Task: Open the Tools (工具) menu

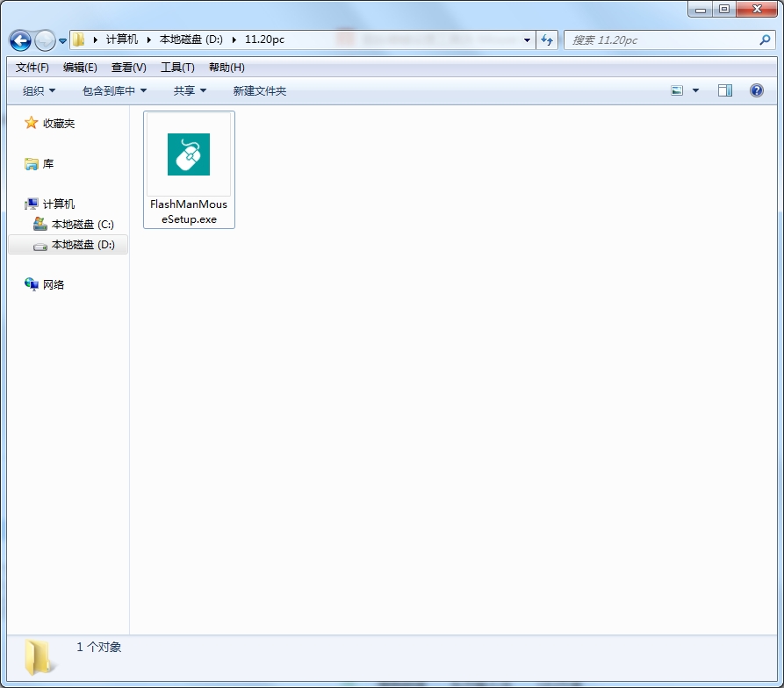Action: [x=177, y=68]
